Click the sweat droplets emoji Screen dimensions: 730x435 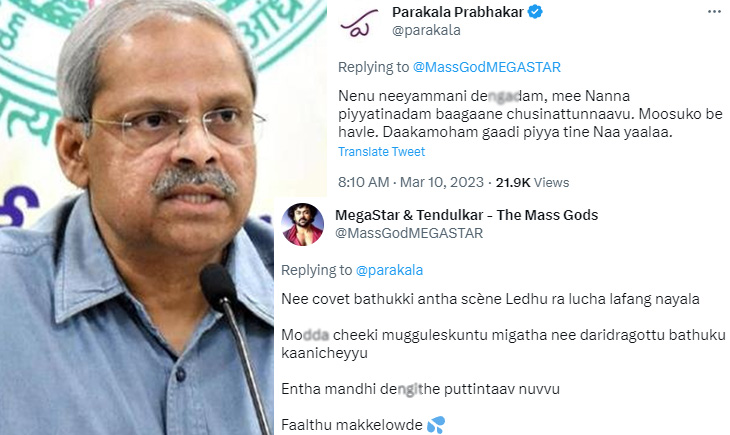pos(436,424)
